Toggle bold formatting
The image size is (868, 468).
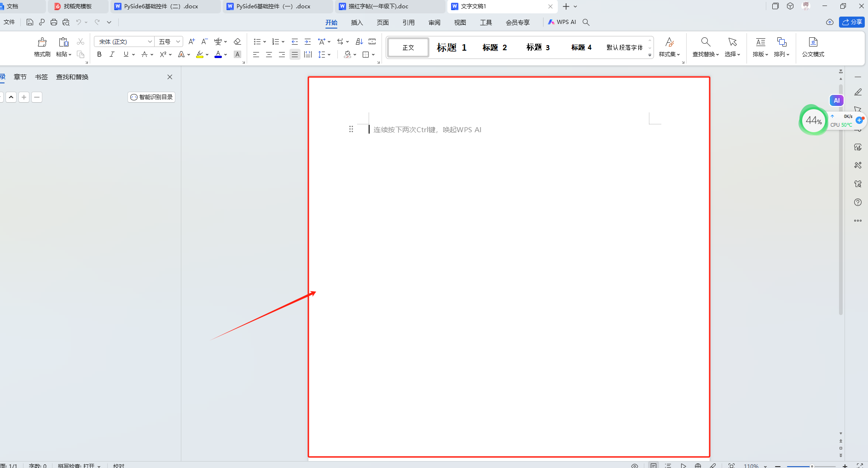[99, 54]
